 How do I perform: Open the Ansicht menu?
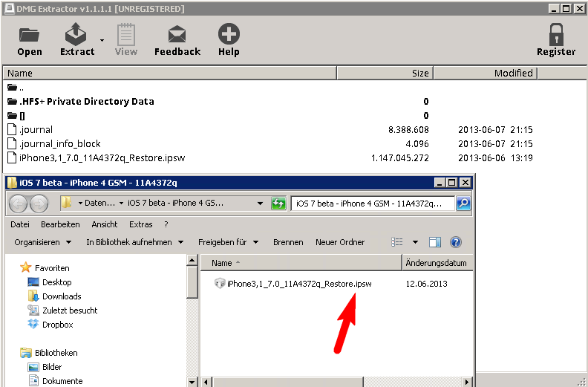[105, 224]
